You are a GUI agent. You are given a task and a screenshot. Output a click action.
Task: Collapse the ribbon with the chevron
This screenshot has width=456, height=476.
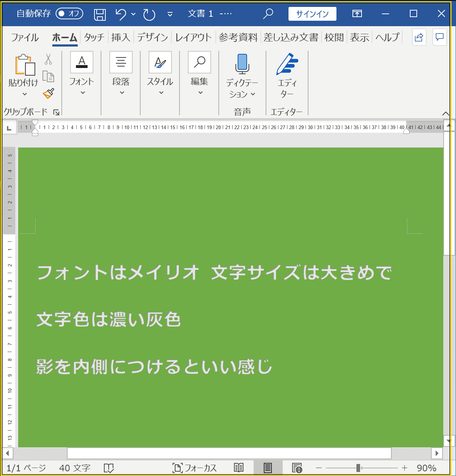coord(446,113)
